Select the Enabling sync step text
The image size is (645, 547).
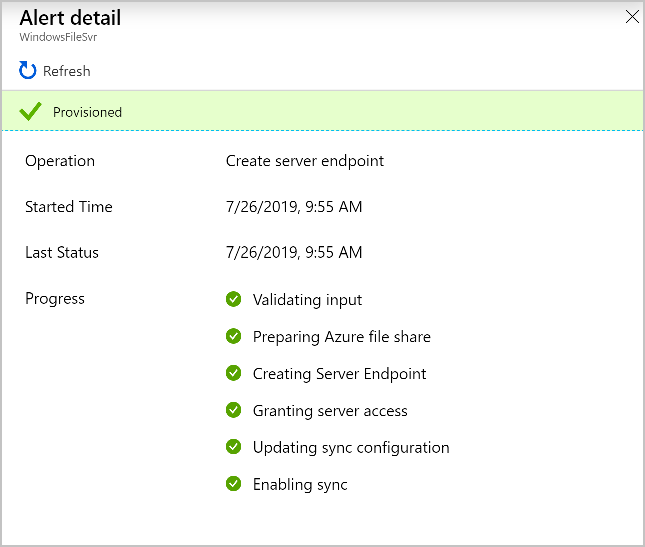[300, 485]
